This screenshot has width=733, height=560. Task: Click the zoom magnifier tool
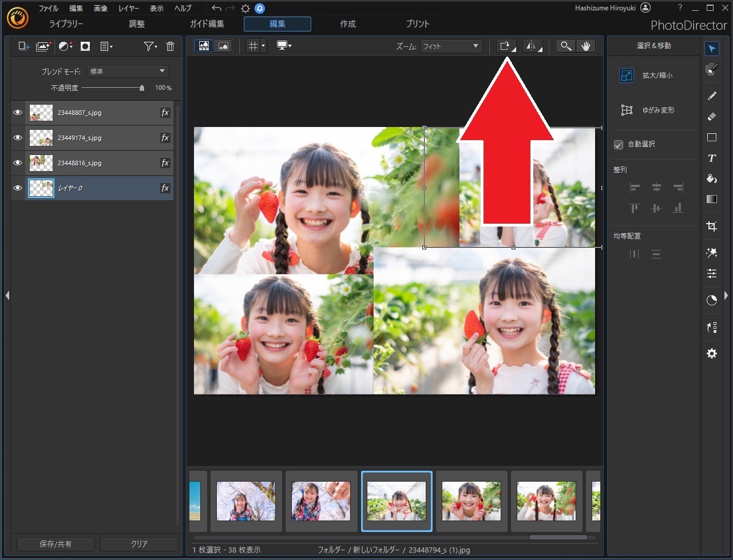(565, 46)
